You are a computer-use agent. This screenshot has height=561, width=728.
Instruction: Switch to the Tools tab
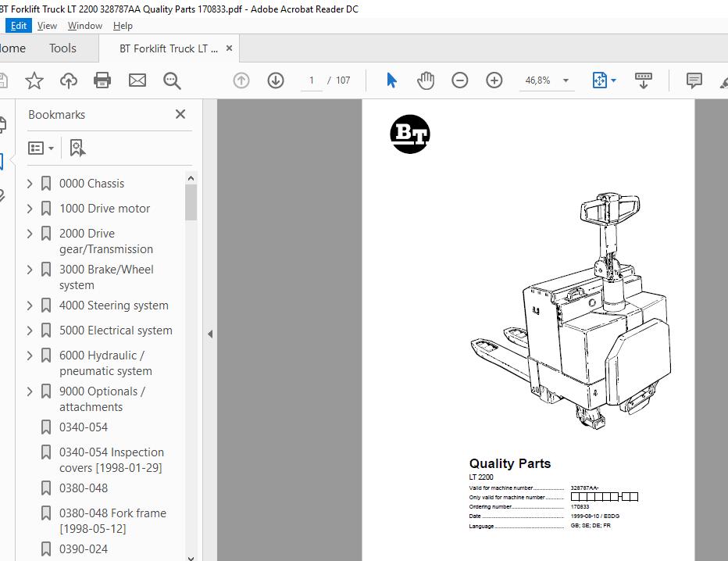point(62,48)
